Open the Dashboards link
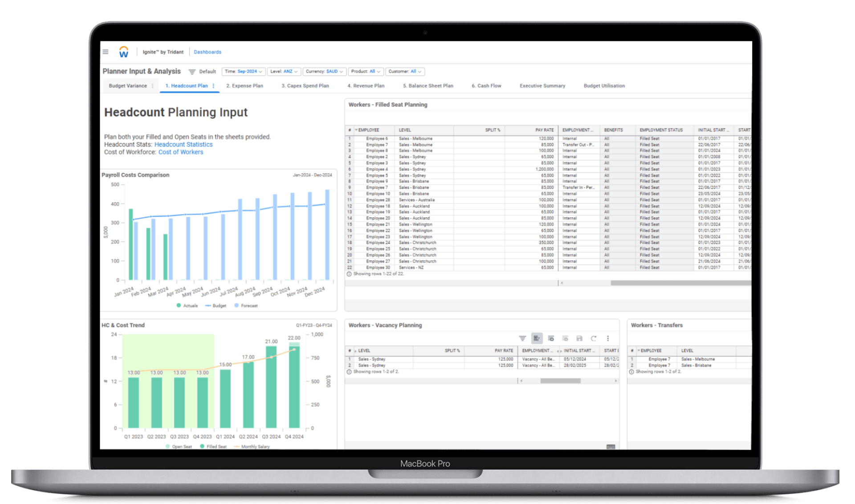This screenshot has width=855, height=504. click(208, 52)
